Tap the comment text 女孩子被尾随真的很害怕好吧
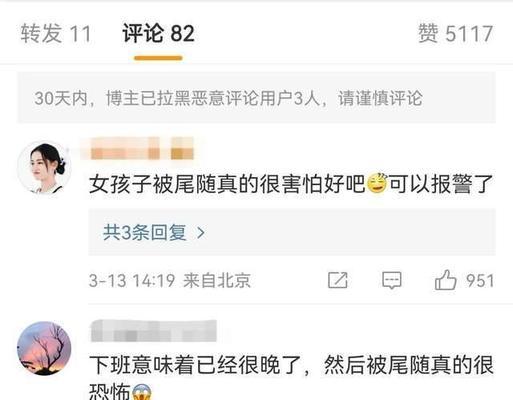The height and width of the screenshot is (400, 513). pyautogui.click(x=227, y=184)
